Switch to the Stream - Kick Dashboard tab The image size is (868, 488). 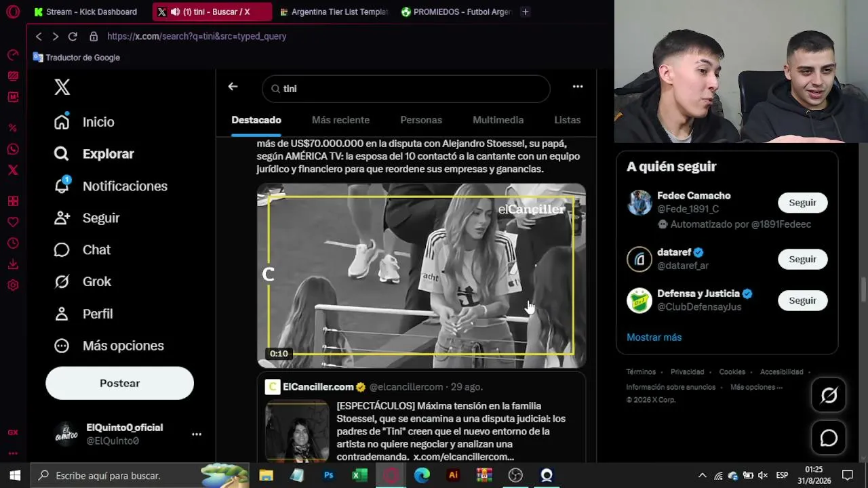tap(85, 12)
